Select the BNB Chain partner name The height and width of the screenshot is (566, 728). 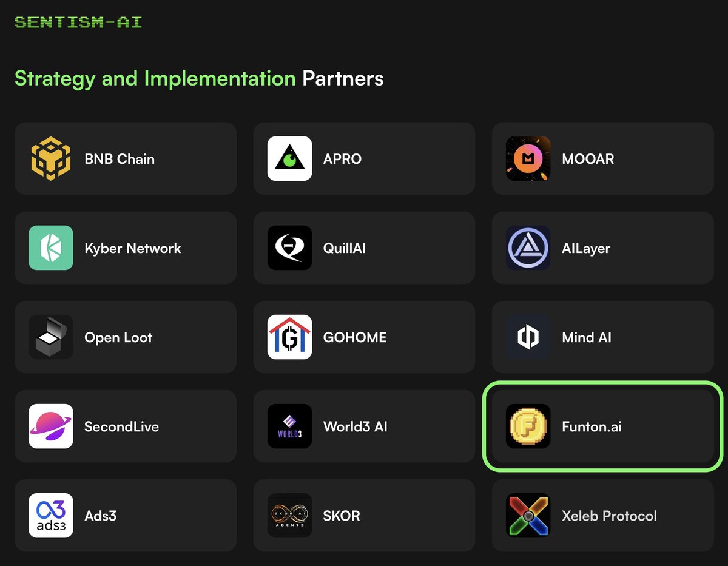tap(120, 159)
